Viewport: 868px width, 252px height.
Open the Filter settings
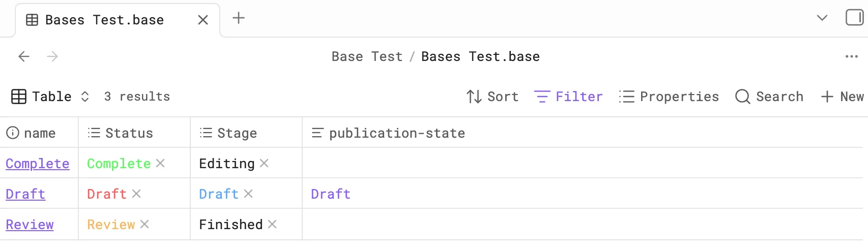(568, 97)
